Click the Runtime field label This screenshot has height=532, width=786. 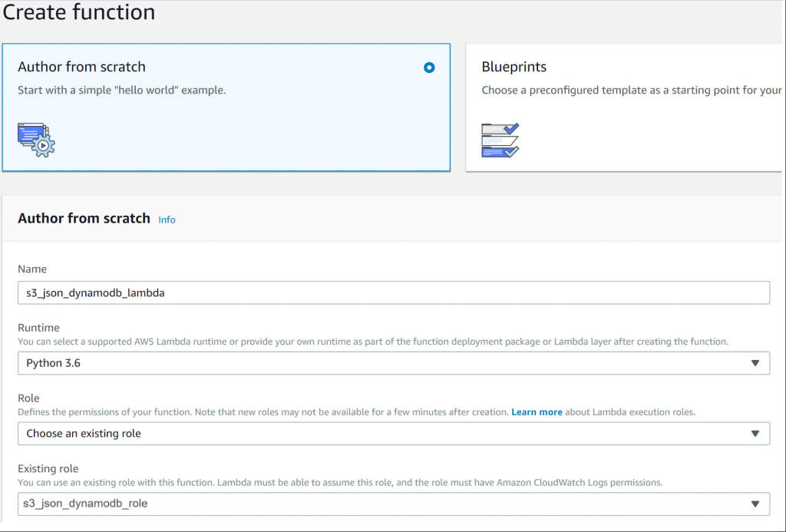[38, 328]
